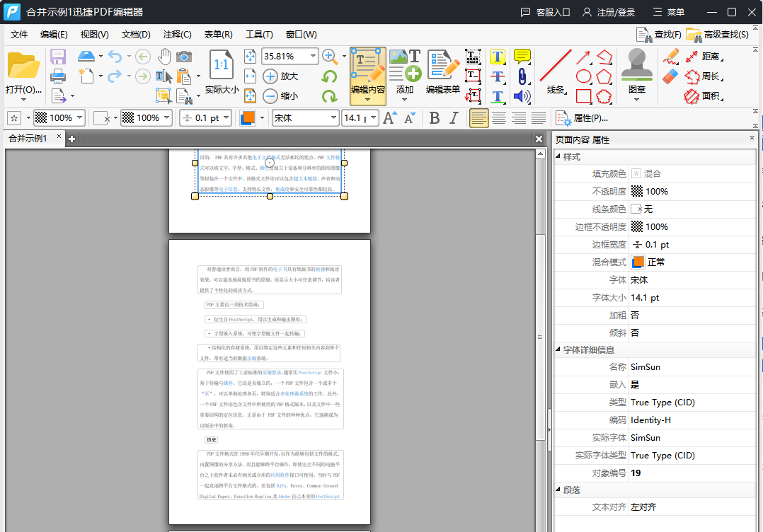Open the 注释(C) menu
This screenshot has height=532, width=763.
point(177,35)
